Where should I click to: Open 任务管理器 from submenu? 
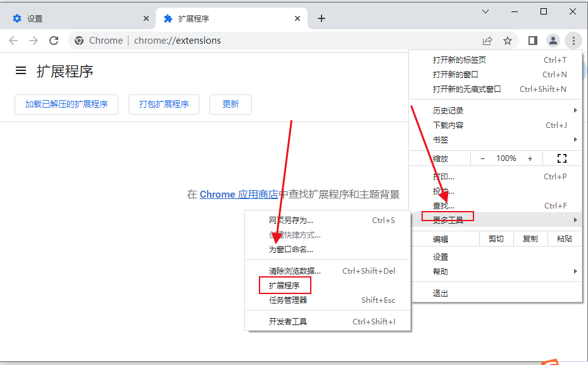[x=328, y=300]
